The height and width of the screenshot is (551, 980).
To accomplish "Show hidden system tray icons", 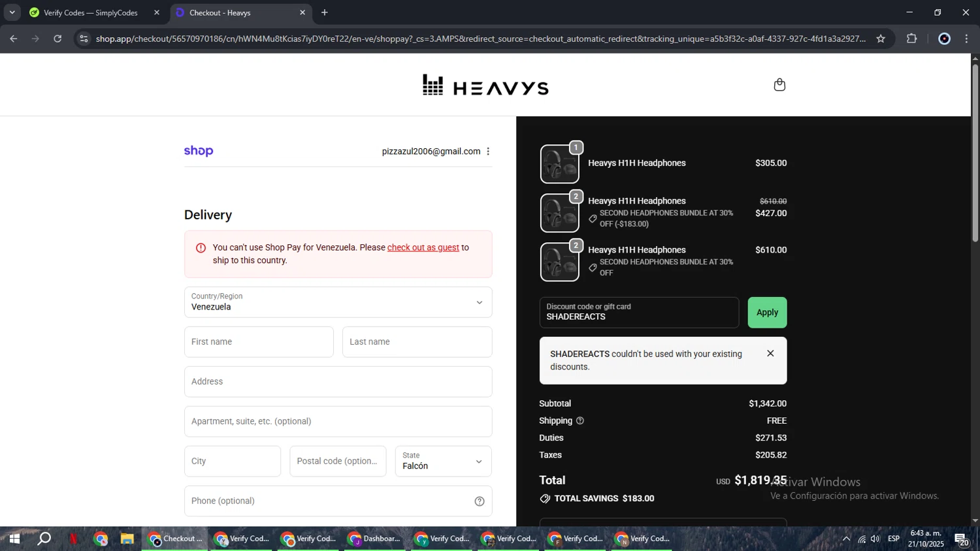I will [846, 539].
